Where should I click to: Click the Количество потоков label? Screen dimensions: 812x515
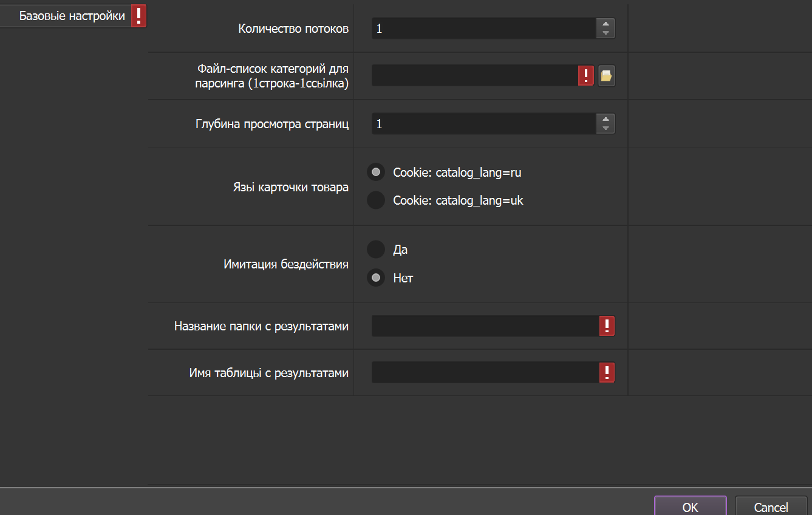(x=293, y=29)
